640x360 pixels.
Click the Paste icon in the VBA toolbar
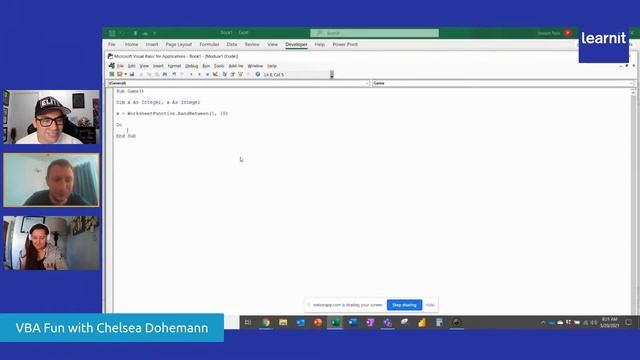156,74
